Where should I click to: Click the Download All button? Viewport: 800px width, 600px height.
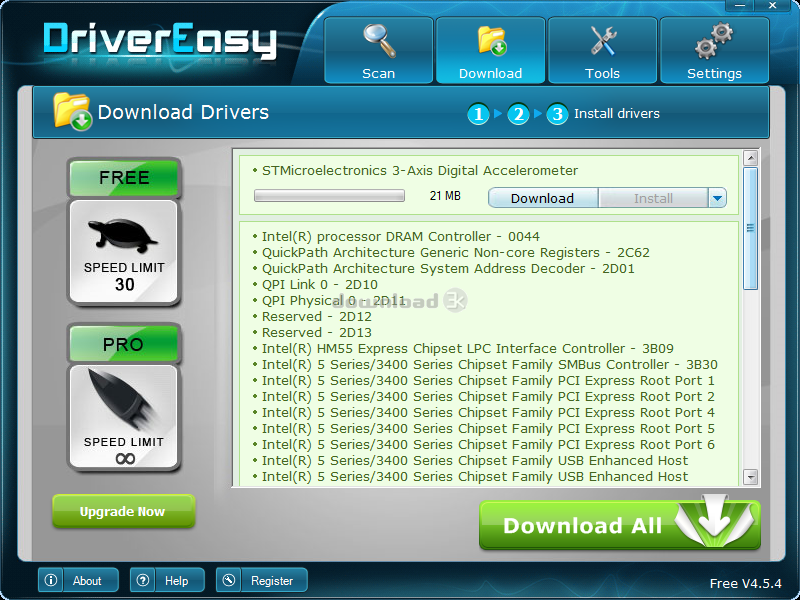[x=619, y=525]
